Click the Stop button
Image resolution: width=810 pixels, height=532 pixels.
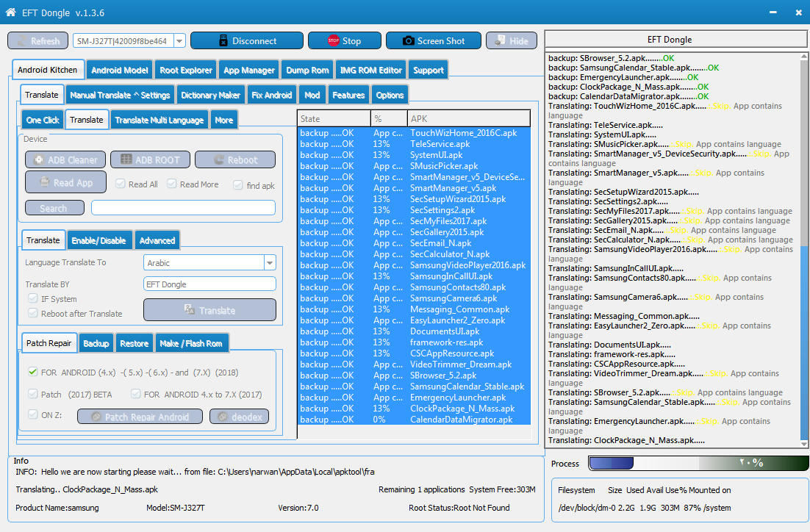(x=345, y=41)
